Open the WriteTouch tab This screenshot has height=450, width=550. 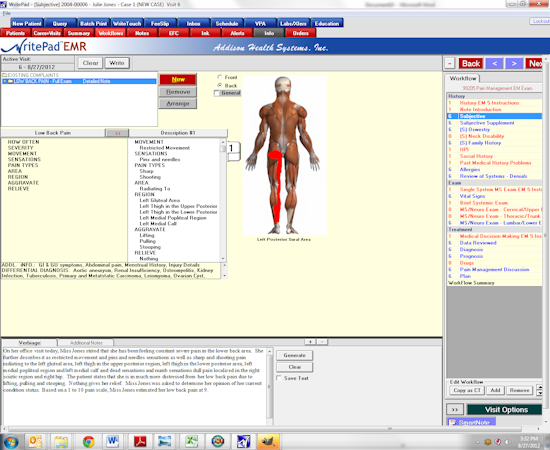click(x=127, y=23)
